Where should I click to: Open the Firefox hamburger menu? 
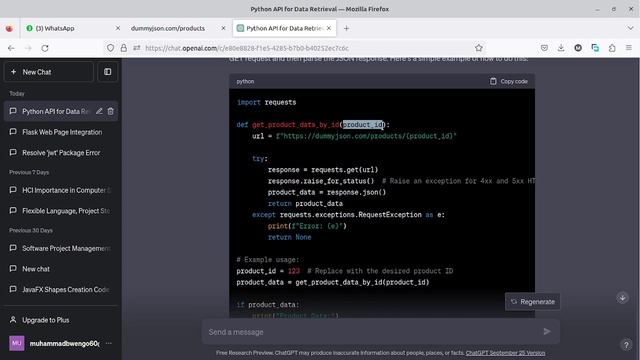click(629, 48)
